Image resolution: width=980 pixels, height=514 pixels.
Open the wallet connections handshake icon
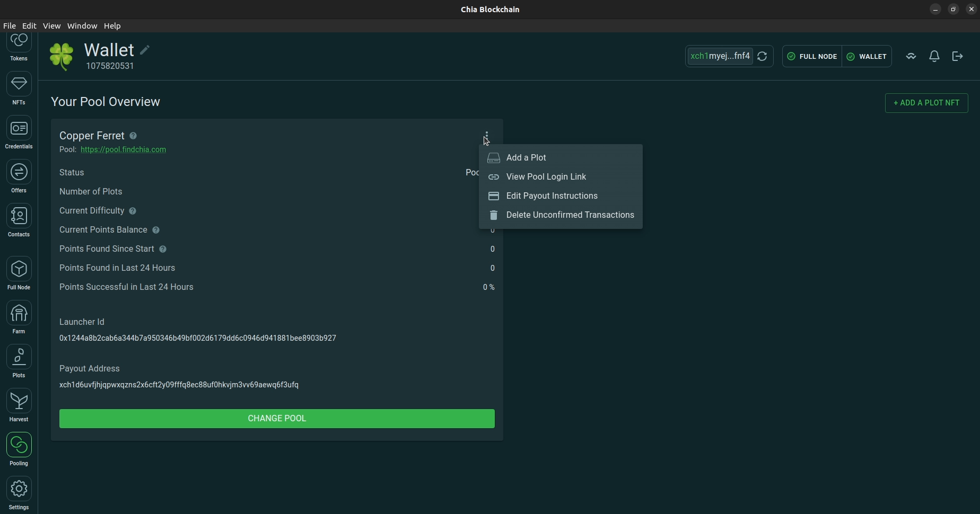pos(911,56)
